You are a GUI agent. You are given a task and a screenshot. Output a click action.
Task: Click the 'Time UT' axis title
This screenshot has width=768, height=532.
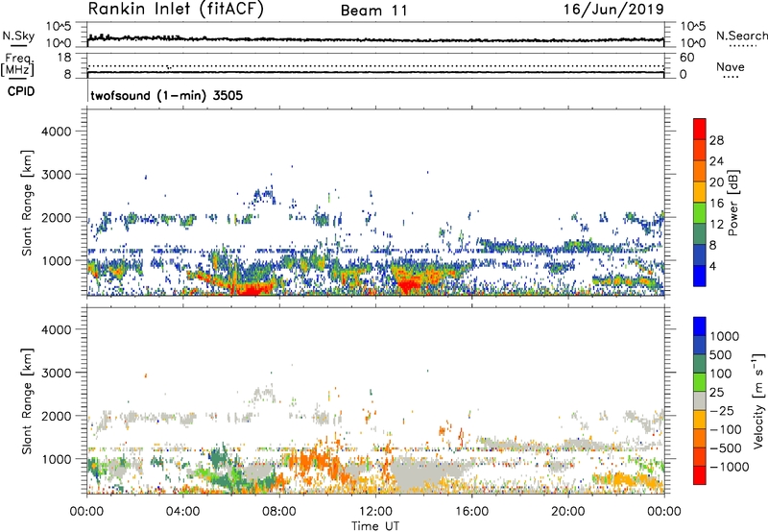click(375, 526)
